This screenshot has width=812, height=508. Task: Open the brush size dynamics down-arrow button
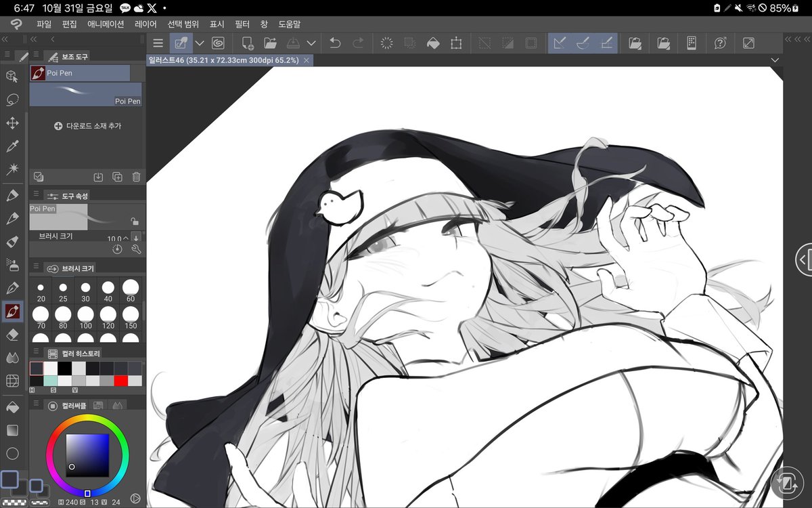[x=136, y=237]
